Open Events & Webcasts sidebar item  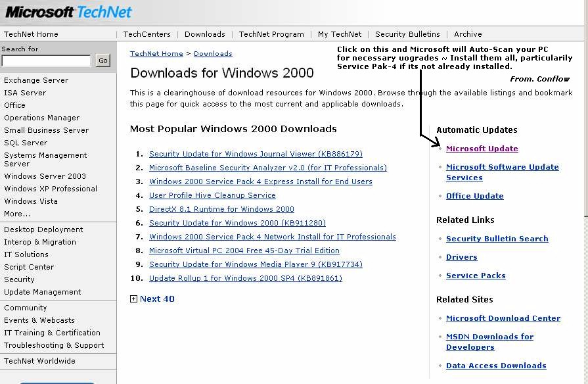coord(39,320)
